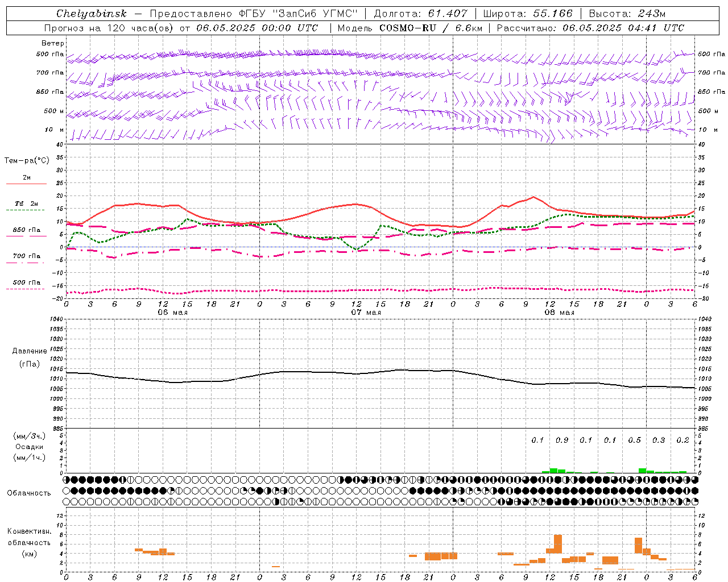The image size is (728, 582).
Task: Select the 'Предоставлено ФГБУ "ЗапСиб УГМС"' provider text
Action: pyautogui.click(x=254, y=14)
